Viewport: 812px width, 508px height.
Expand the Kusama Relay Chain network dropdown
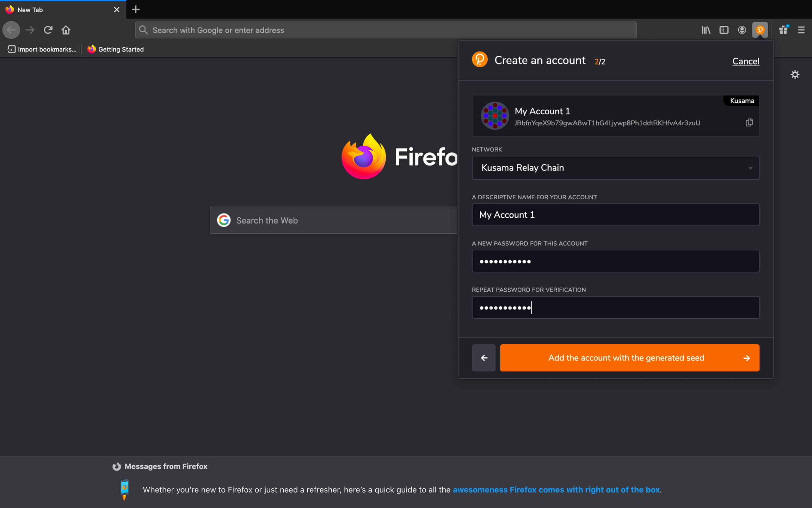tap(615, 168)
